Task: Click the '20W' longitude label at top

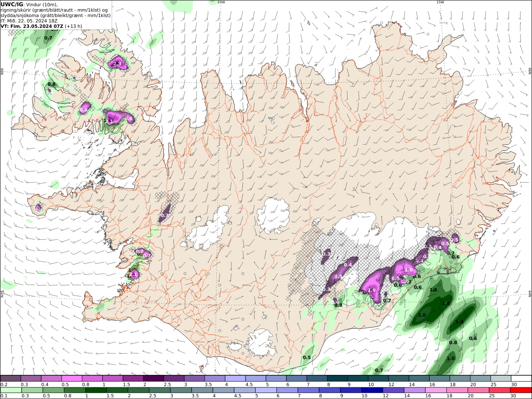Action: tap(221, 2)
